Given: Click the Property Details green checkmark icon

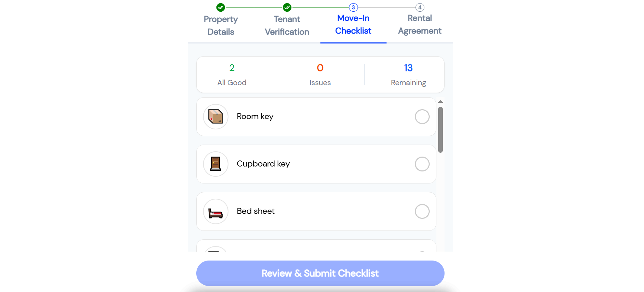Looking at the screenshot, I should 221,7.
